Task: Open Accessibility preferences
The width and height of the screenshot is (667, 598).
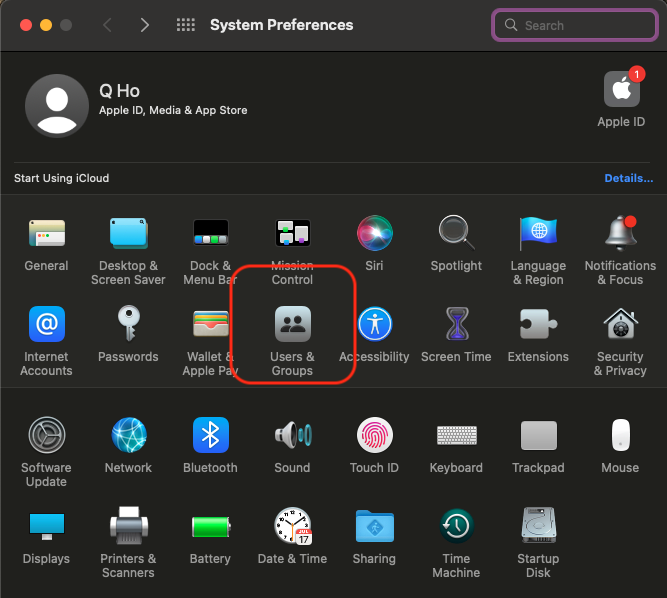Action: (374, 324)
